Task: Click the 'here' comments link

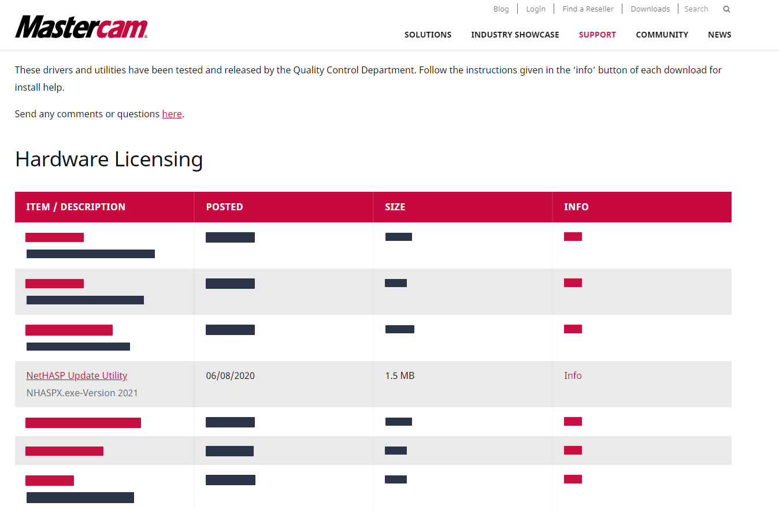Action: (172, 114)
